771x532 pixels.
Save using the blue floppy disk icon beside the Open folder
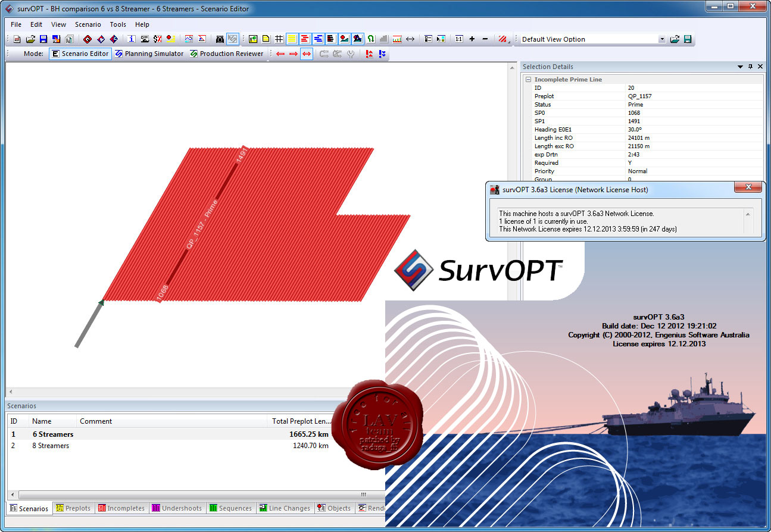[43, 39]
